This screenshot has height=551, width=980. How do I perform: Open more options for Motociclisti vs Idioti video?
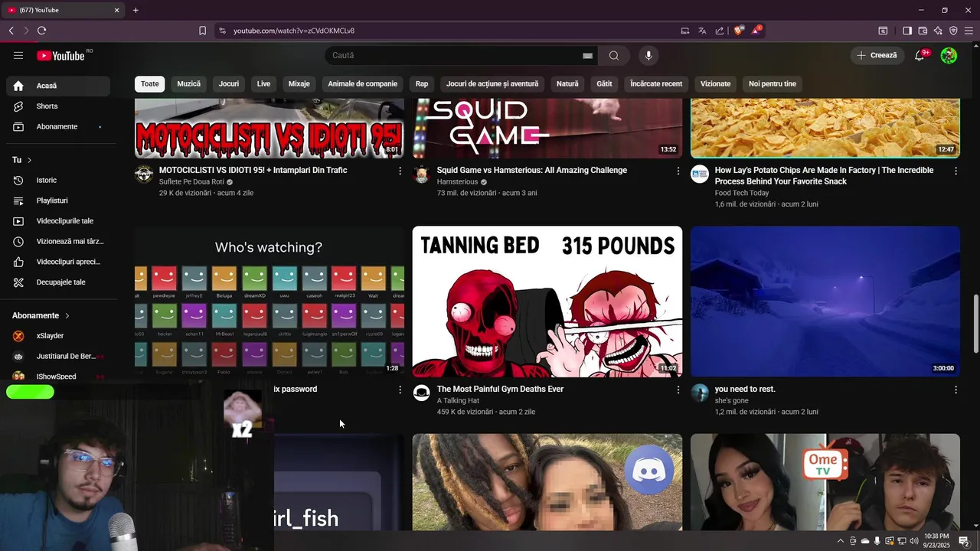pos(400,171)
